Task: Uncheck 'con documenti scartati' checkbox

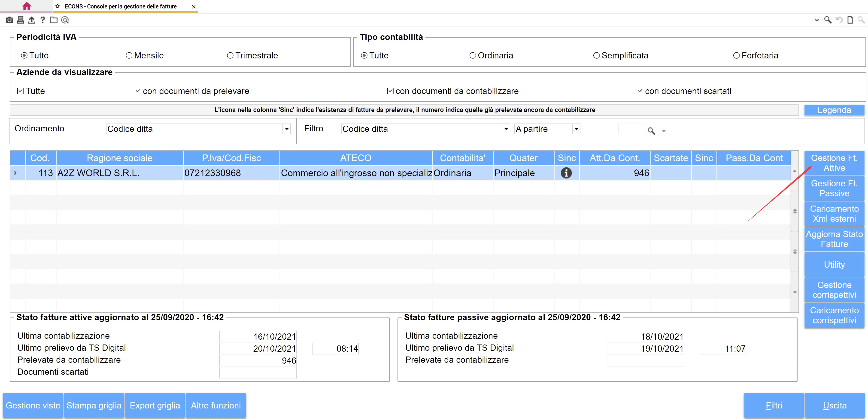Action: coord(640,91)
